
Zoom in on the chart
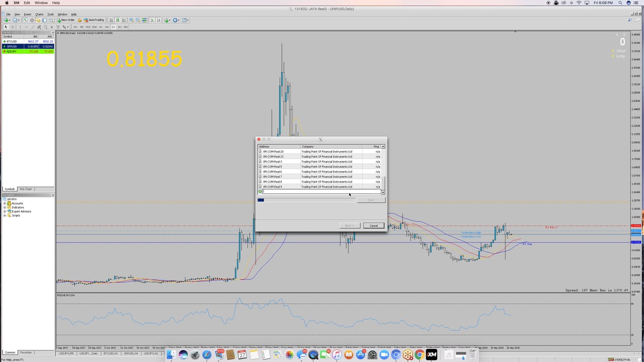[x=131, y=20]
